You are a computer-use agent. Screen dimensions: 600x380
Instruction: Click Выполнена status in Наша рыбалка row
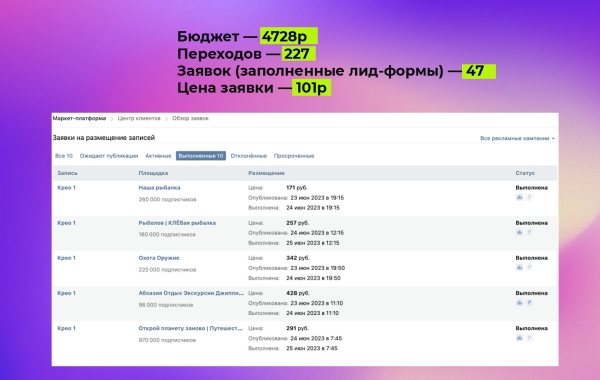[532, 188]
